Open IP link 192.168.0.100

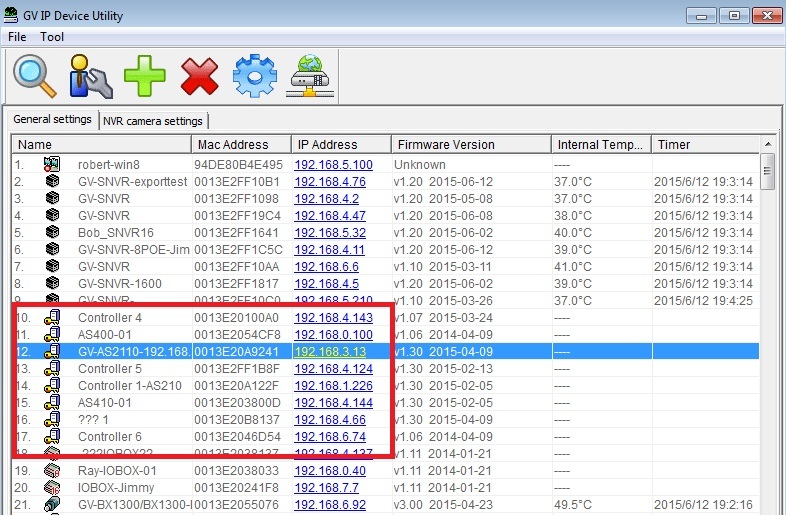point(333,334)
